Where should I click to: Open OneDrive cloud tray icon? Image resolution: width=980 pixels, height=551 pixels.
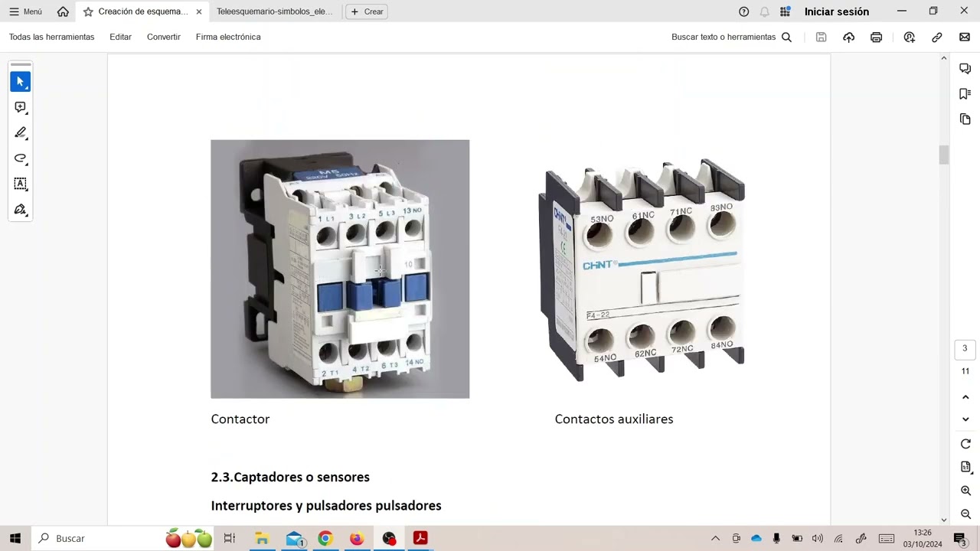(756, 539)
